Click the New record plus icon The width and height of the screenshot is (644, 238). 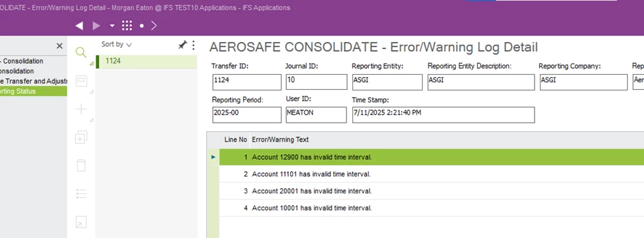(81, 109)
